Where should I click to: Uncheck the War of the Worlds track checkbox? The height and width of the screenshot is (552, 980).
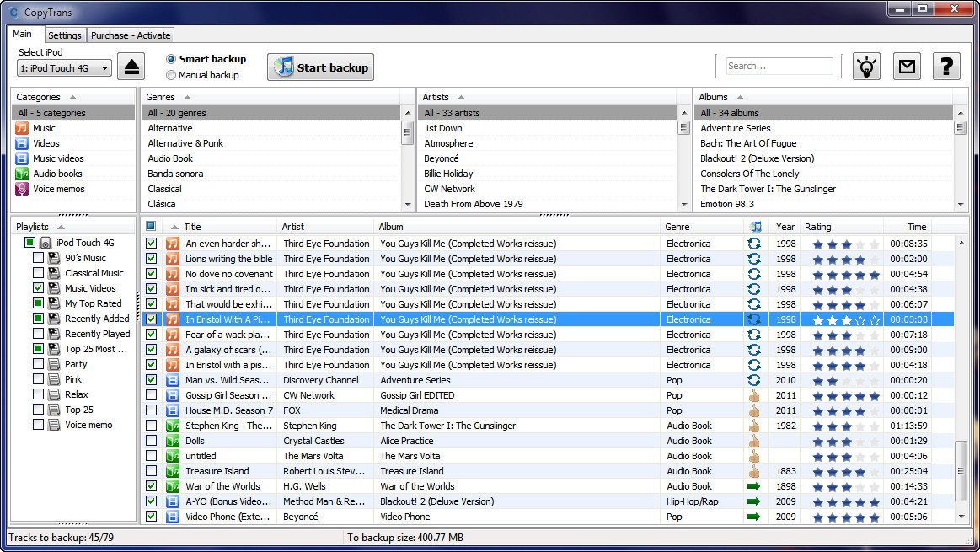pos(151,486)
